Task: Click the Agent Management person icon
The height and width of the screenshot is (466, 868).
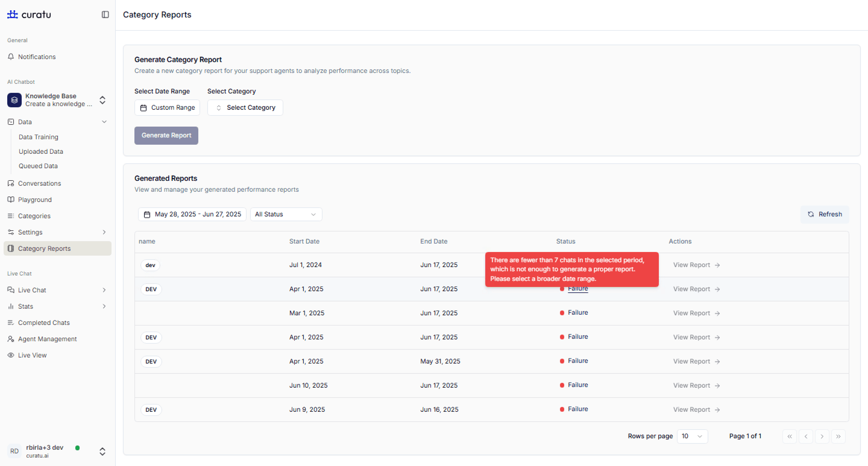Action: click(11, 338)
